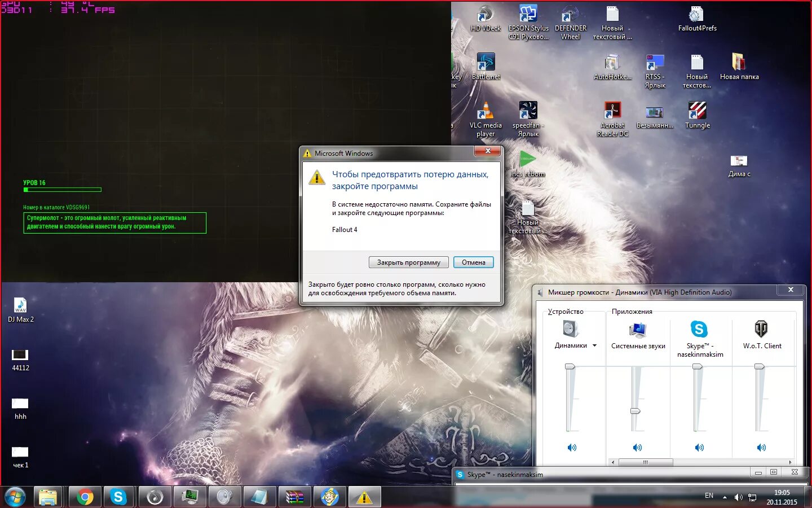The image size is (812, 508).
Task: Open Windows Explorer from taskbar
Action: click(48, 497)
